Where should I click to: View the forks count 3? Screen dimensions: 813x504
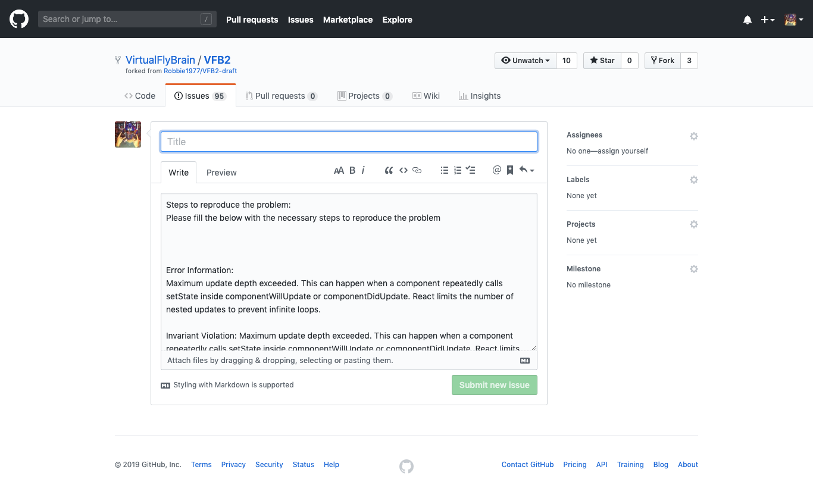pyautogui.click(x=689, y=61)
